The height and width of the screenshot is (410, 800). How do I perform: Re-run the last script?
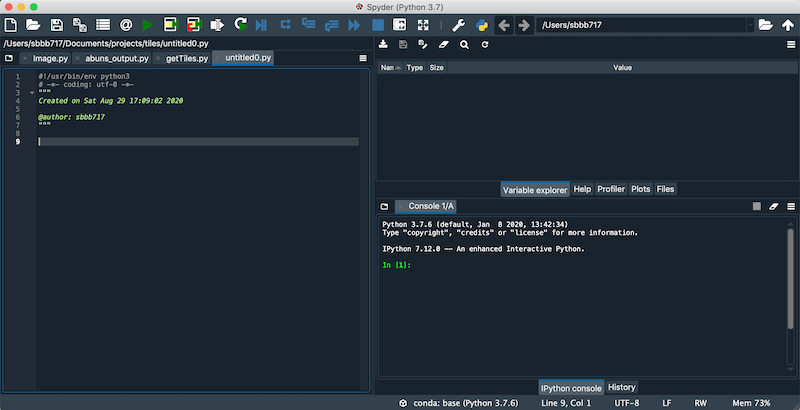tap(240, 24)
